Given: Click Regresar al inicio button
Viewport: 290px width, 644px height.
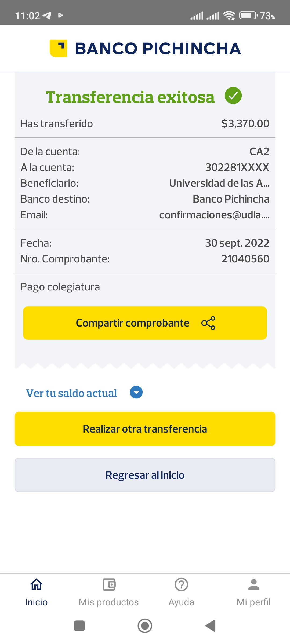Looking at the screenshot, I should pyautogui.click(x=145, y=475).
